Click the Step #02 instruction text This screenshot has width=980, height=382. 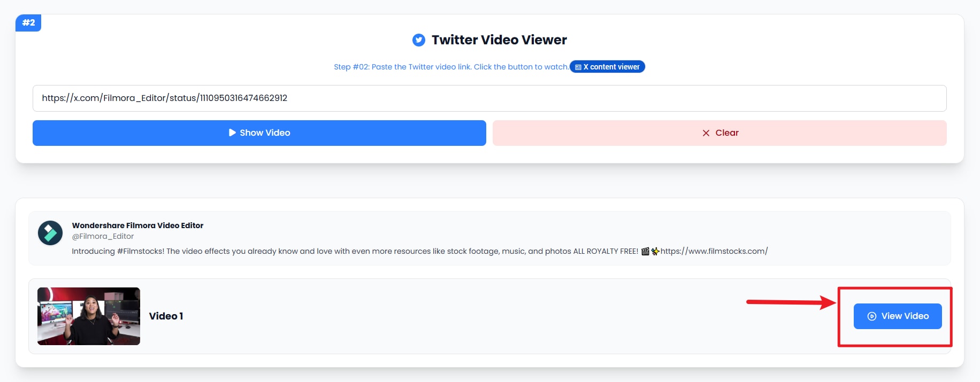point(451,67)
